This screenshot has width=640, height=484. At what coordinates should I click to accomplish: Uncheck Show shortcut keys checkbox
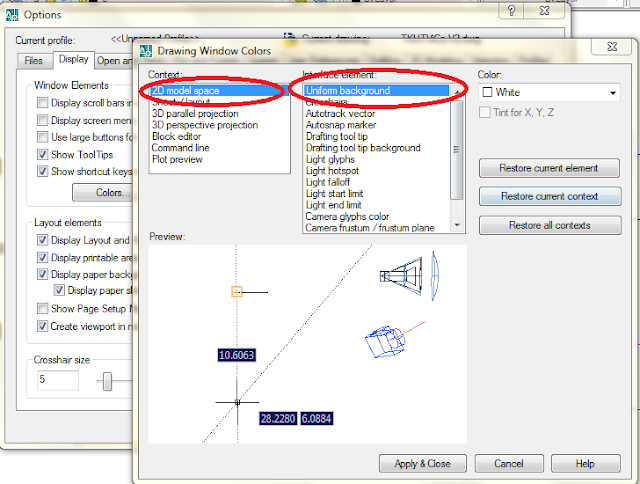(x=42, y=171)
